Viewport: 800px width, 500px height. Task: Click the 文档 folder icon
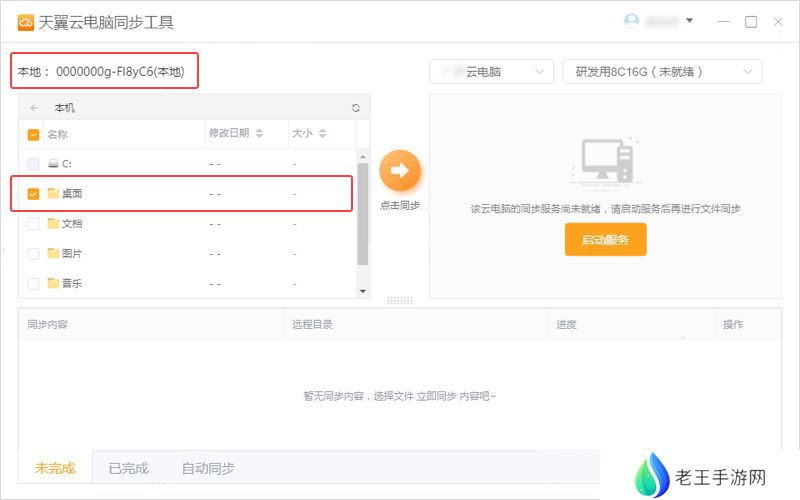(53, 223)
